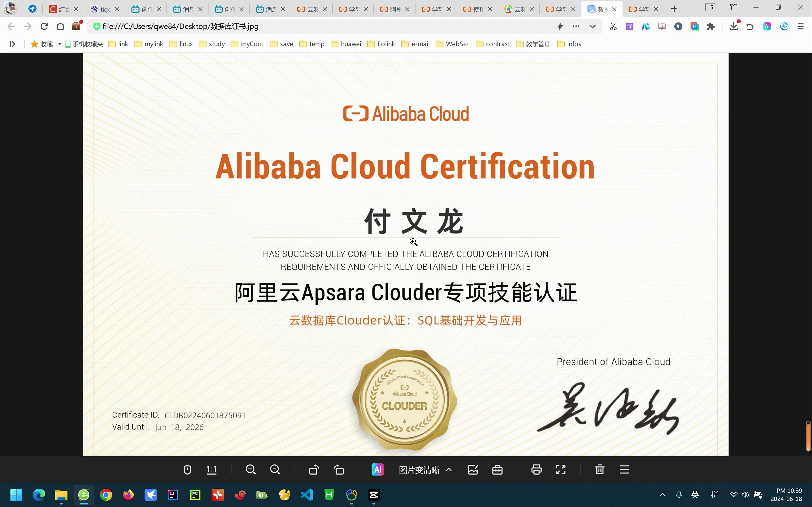Expand the address bar suggestions chevron

click(x=592, y=26)
